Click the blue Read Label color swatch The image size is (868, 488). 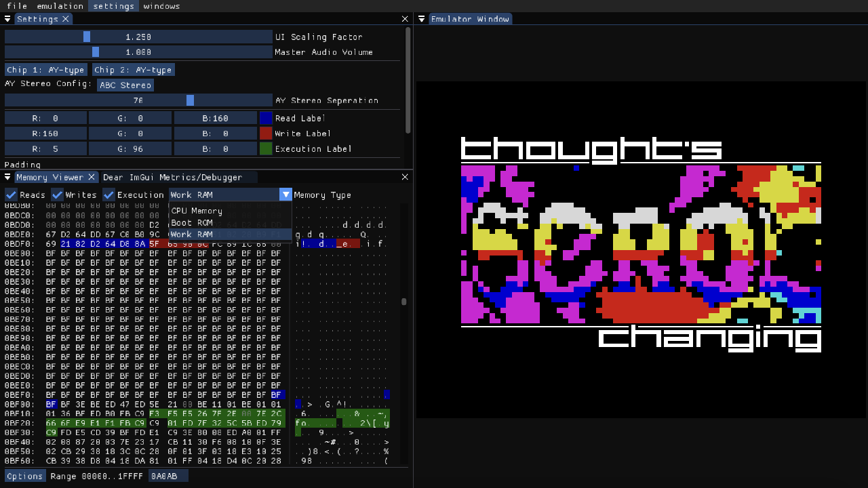coord(264,118)
